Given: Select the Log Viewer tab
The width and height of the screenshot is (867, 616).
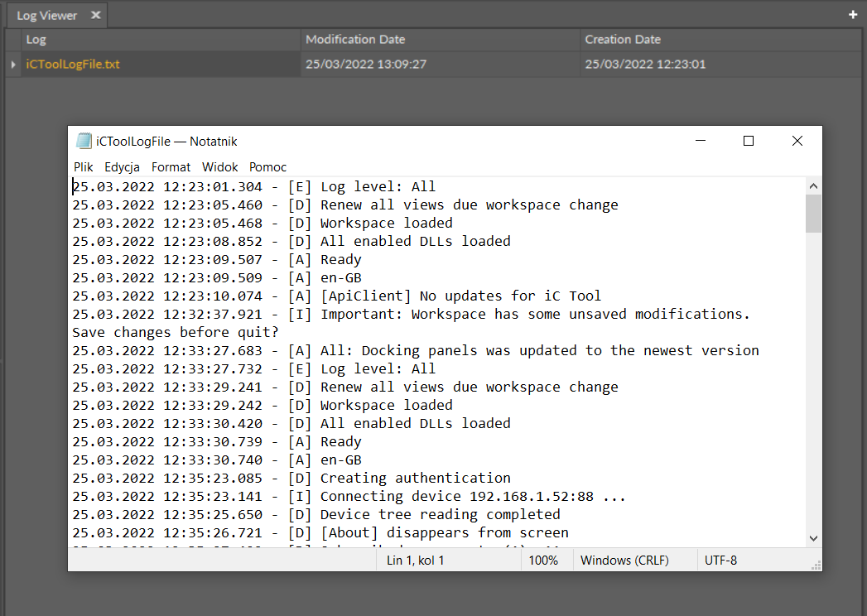Looking at the screenshot, I should click(x=47, y=15).
